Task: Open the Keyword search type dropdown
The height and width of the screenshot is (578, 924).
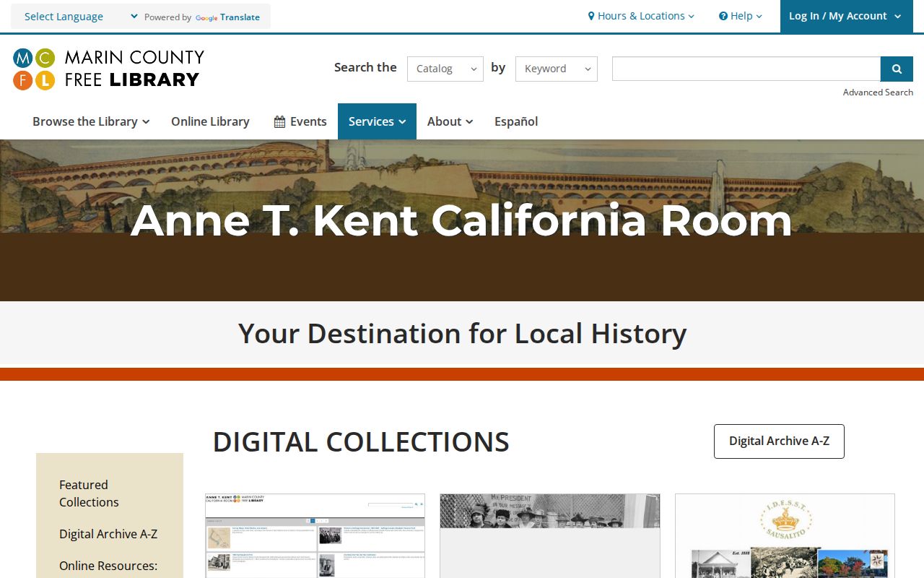Action: tap(557, 69)
